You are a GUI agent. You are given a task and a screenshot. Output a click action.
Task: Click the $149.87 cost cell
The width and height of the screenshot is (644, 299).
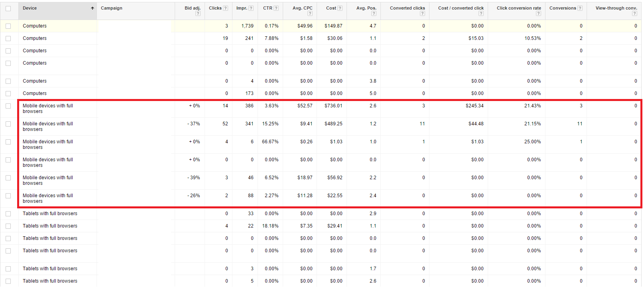tap(333, 26)
